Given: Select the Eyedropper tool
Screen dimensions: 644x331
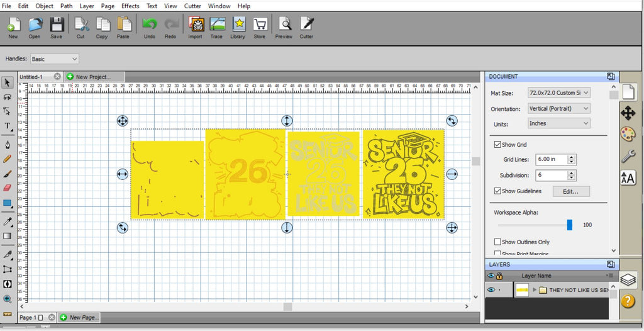Looking at the screenshot, I should 8,222.
